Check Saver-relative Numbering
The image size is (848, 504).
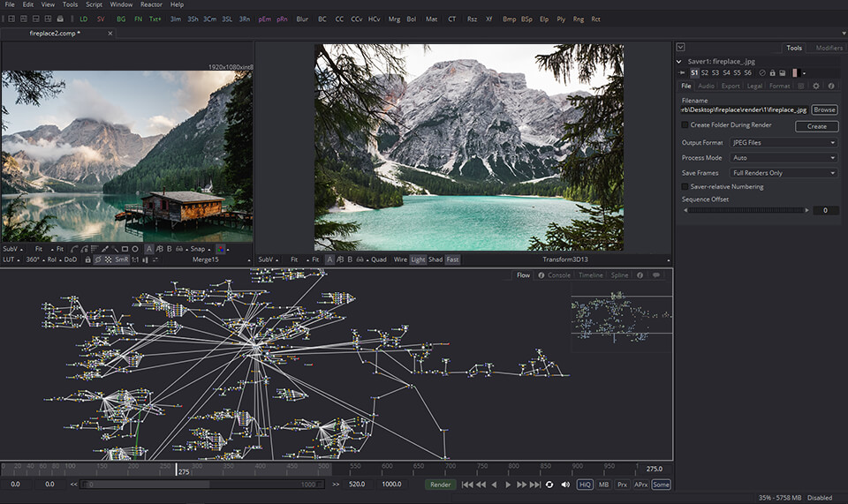(x=685, y=187)
